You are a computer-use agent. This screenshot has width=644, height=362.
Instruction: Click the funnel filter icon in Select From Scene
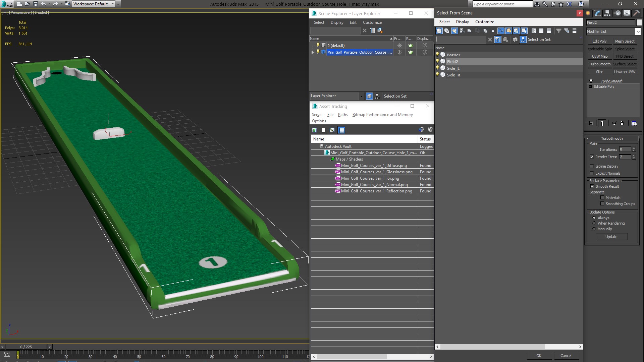click(x=559, y=31)
